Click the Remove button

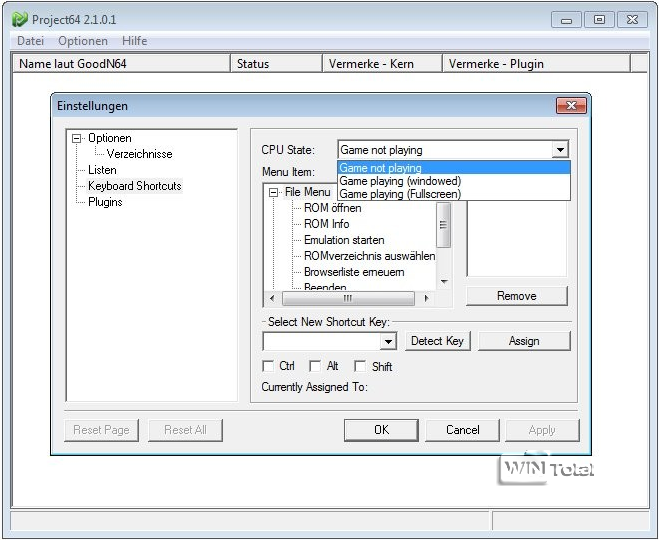tap(517, 296)
